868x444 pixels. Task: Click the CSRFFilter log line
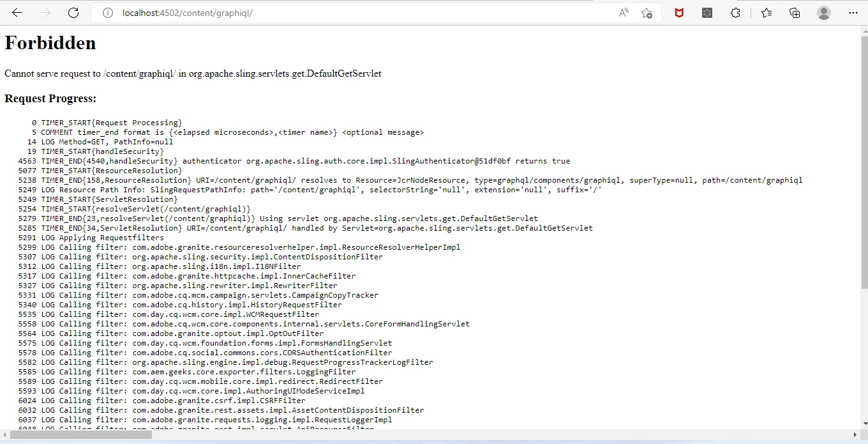162,401
